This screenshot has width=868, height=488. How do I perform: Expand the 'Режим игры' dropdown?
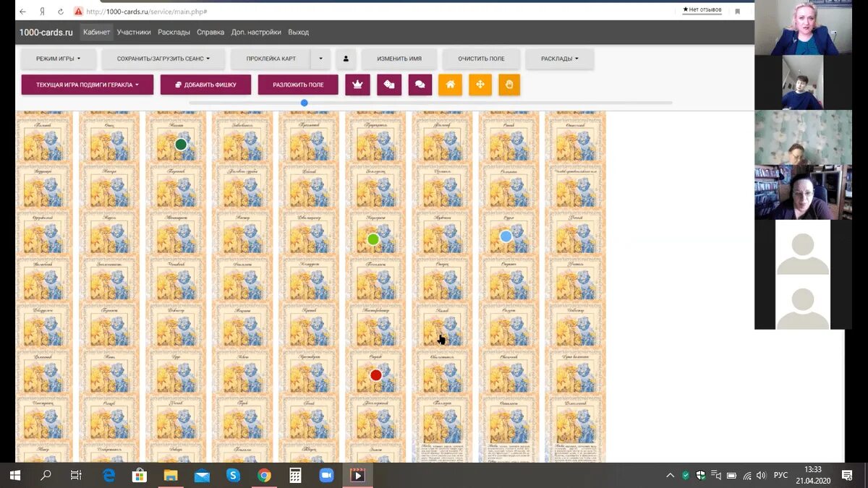click(x=59, y=59)
